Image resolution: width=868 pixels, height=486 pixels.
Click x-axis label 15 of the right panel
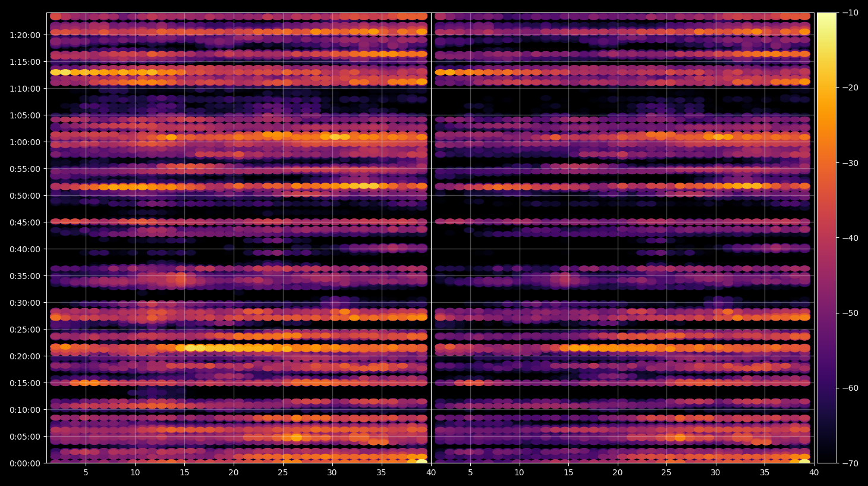(x=568, y=473)
